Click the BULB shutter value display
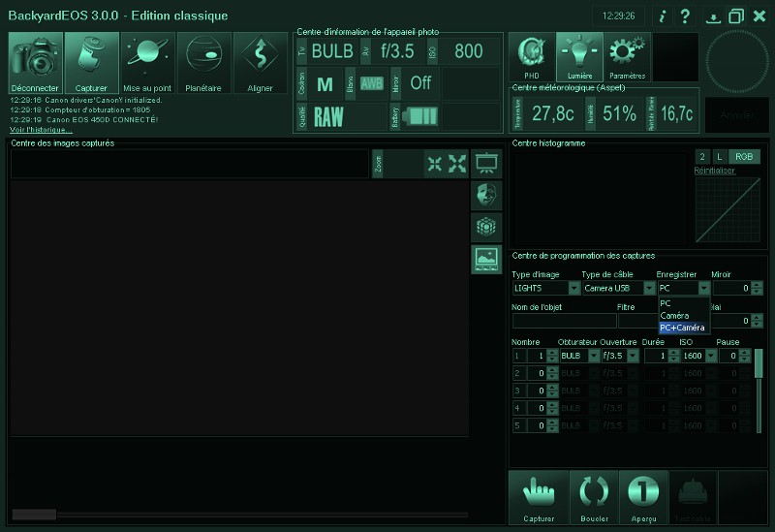Screen dimensions: 775x532 point(332,51)
